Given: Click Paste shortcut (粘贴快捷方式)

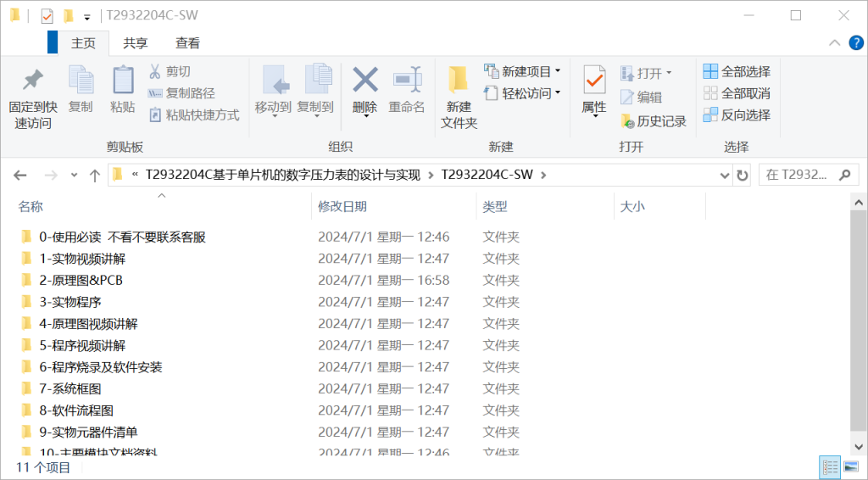Looking at the screenshot, I should click(x=194, y=115).
